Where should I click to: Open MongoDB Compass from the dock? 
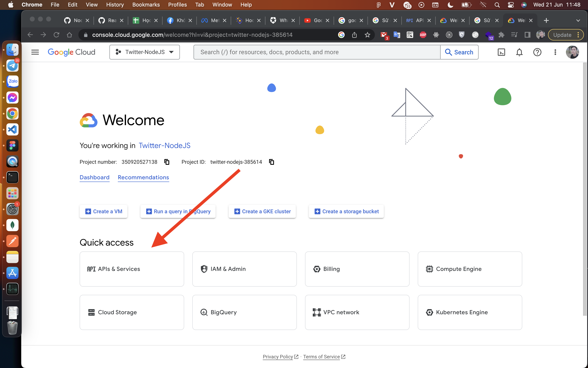(x=12, y=225)
